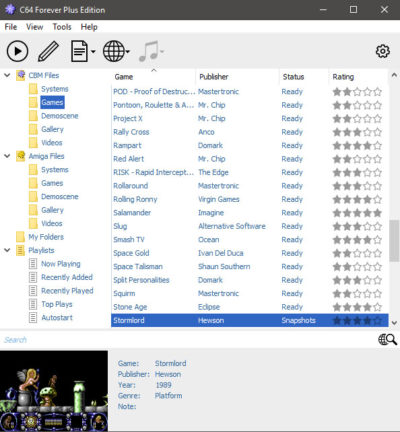Image resolution: width=400 pixels, height=432 pixels.
Task: Open the Help menu
Action: point(89,27)
